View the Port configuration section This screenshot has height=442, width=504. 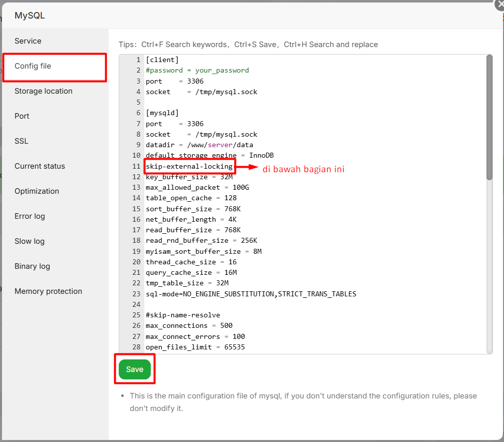(22, 116)
